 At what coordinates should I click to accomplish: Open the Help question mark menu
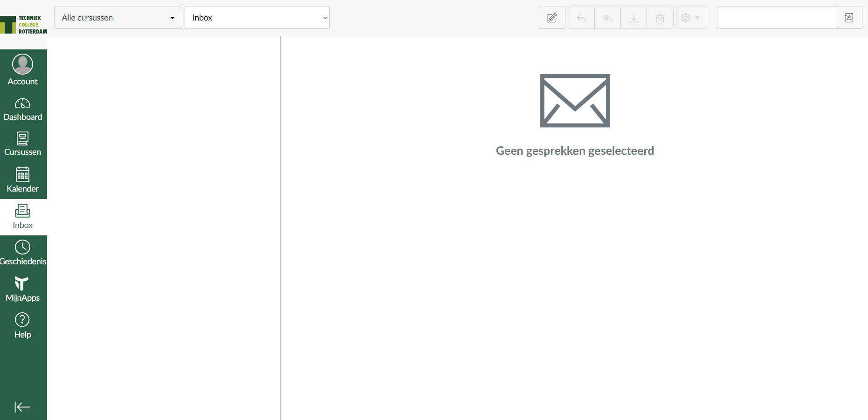tap(23, 326)
